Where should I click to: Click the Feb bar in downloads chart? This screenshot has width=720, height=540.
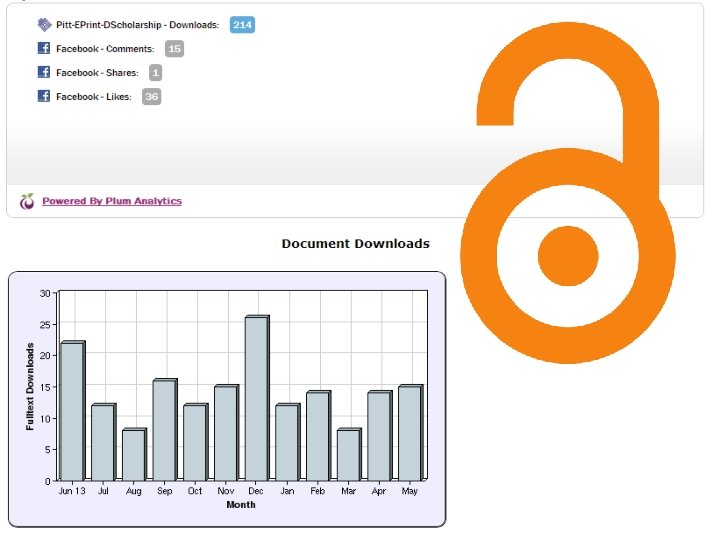pyautogui.click(x=319, y=436)
